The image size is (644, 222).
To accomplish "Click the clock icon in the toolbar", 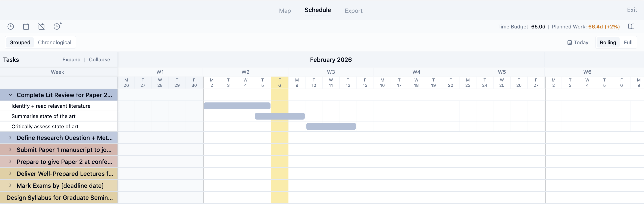I will click(x=10, y=27).
